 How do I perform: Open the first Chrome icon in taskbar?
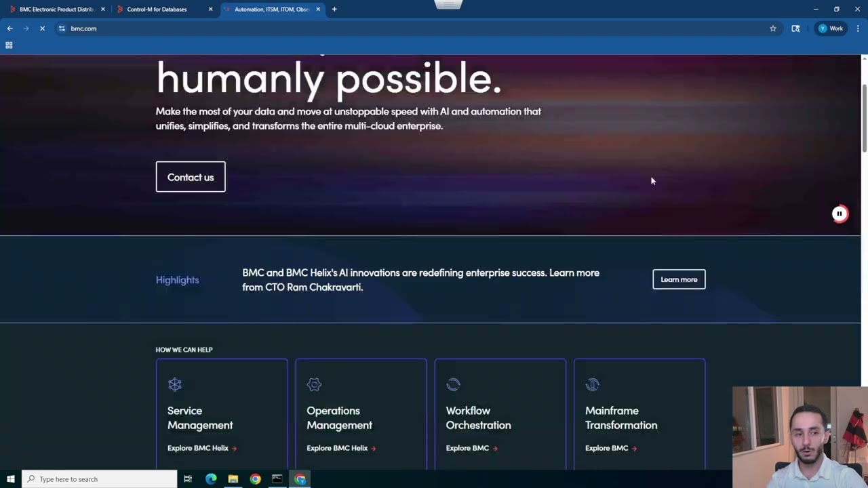click(255, 479)
